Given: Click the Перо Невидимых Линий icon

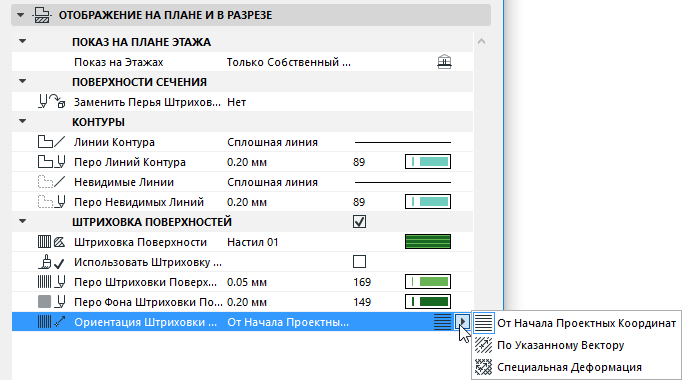Looking at the screenshot, I should 51,202.
